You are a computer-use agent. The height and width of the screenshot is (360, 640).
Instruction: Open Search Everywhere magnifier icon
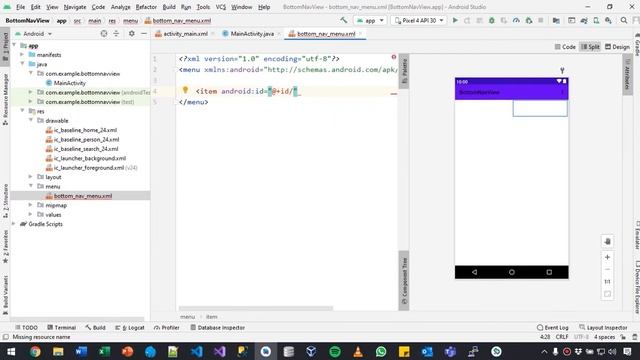pos(624,20)
